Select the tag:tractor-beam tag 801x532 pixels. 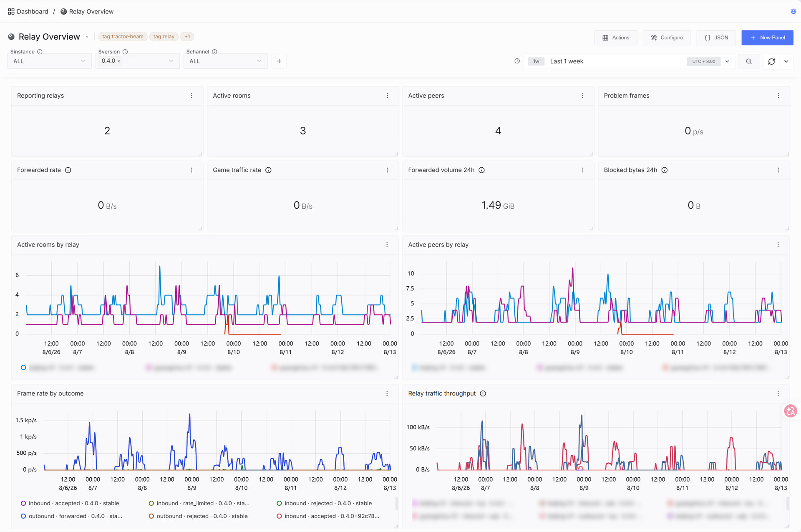[x=123, y=36]
